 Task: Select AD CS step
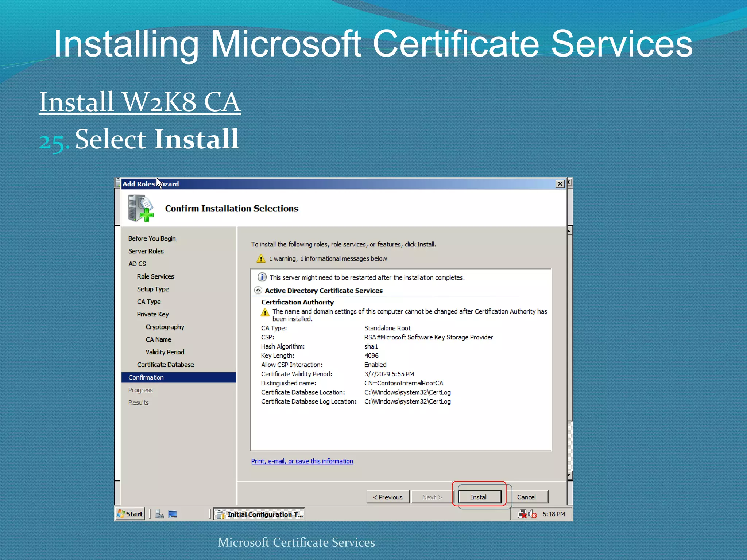[137, 264]
